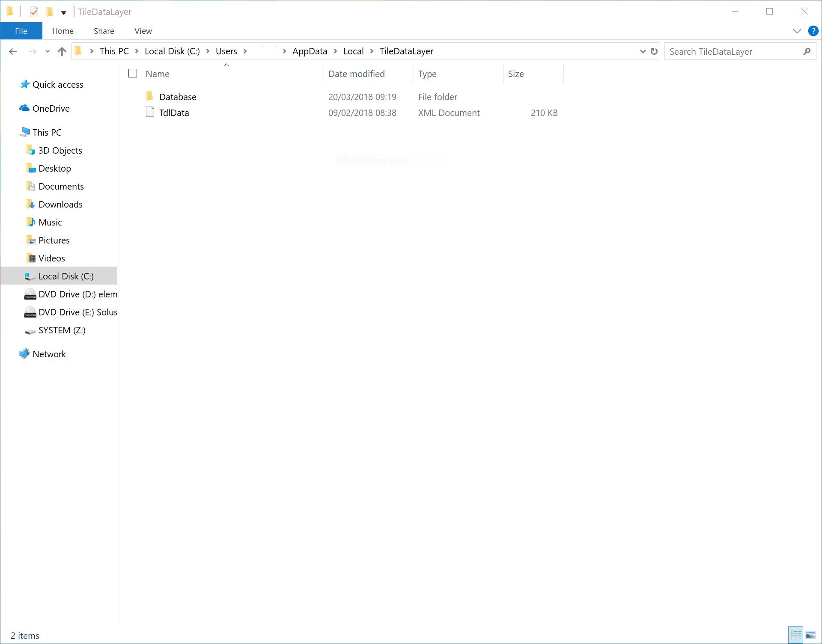The image size is (822, 644).
Task: Click Local breadcrumb in address bar
Action: pos(353,51)
